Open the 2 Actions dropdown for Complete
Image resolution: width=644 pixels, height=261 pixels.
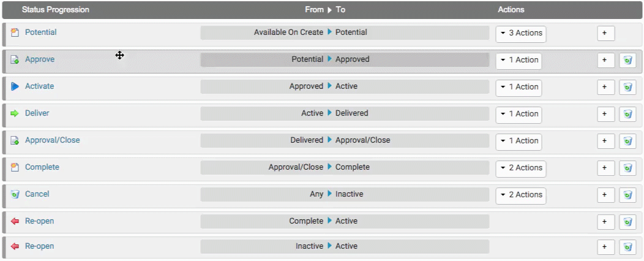click(x=520, y=168)
